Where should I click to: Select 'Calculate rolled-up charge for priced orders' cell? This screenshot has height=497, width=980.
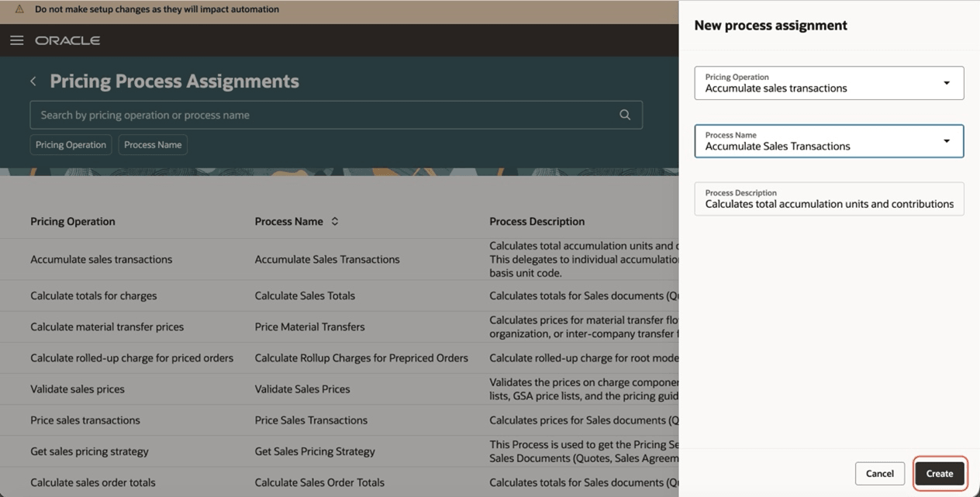(132, 358)
